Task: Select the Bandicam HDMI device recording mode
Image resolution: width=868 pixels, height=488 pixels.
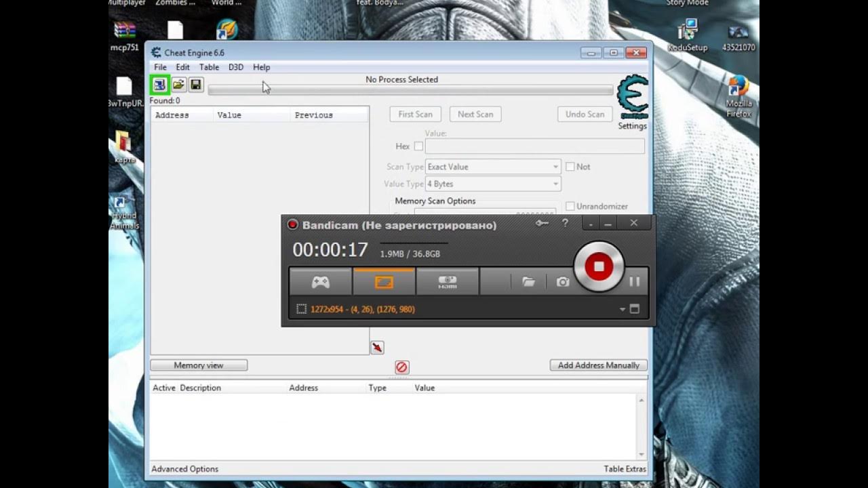Action: [x=448, y=281]
